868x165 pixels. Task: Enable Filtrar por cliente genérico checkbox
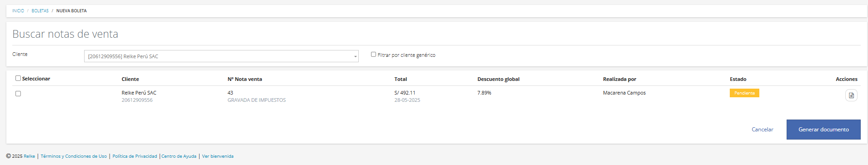point(373,54)
